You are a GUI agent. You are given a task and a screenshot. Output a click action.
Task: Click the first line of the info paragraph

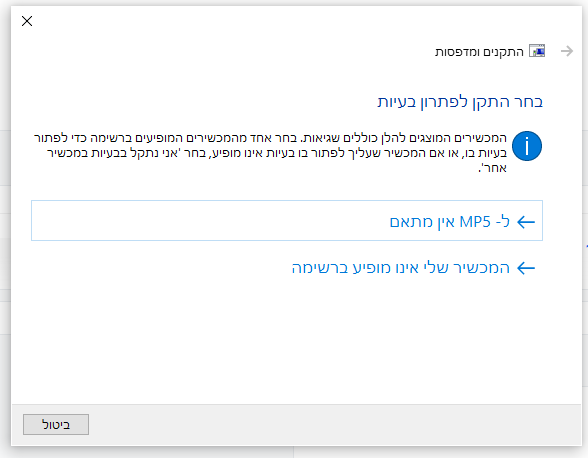[270, 138]
